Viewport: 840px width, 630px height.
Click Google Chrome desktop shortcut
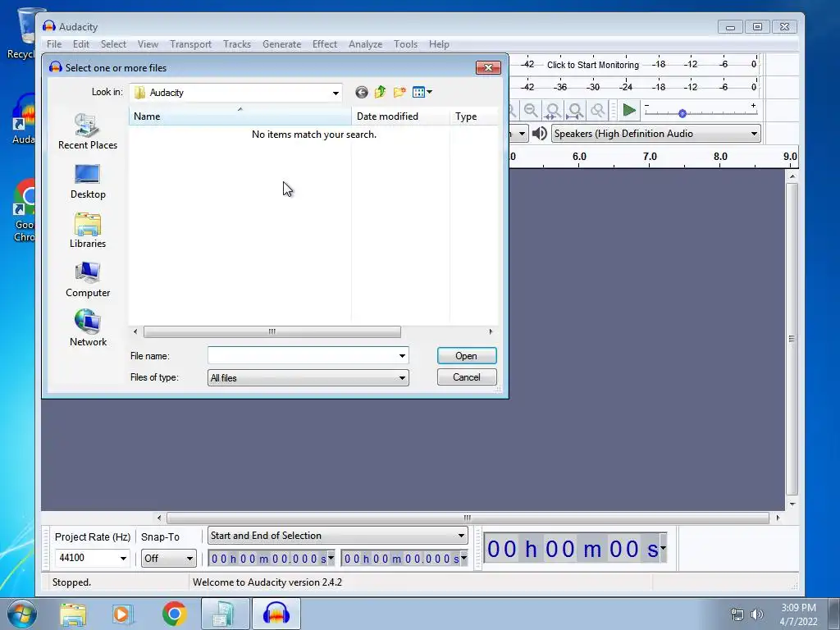pyautogui.click(x=24, y=211)
